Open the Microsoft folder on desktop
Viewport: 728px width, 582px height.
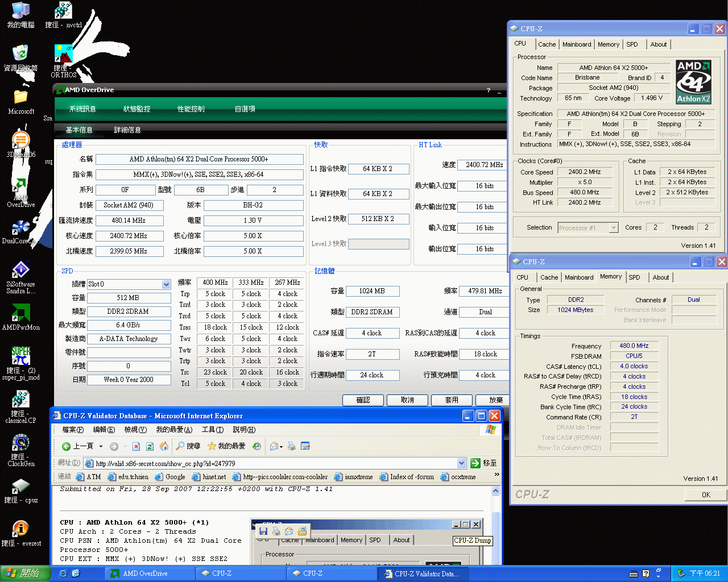(20, 102)
